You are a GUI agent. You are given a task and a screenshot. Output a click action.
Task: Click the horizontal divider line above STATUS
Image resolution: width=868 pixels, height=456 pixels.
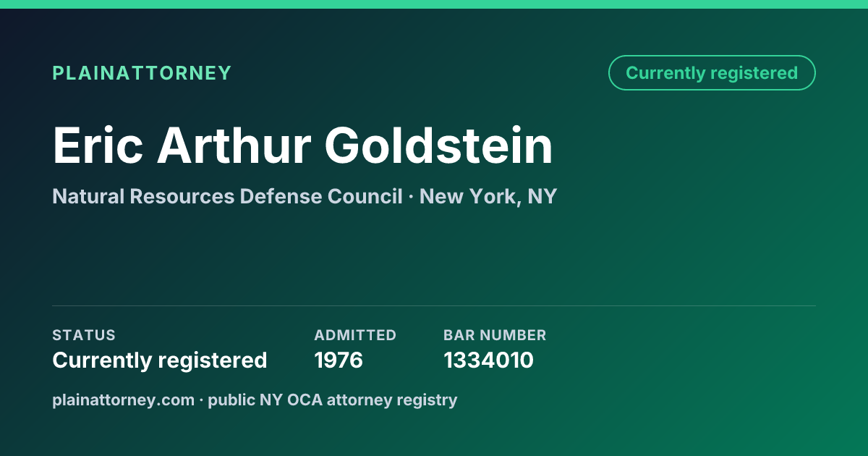click(434, 305)
